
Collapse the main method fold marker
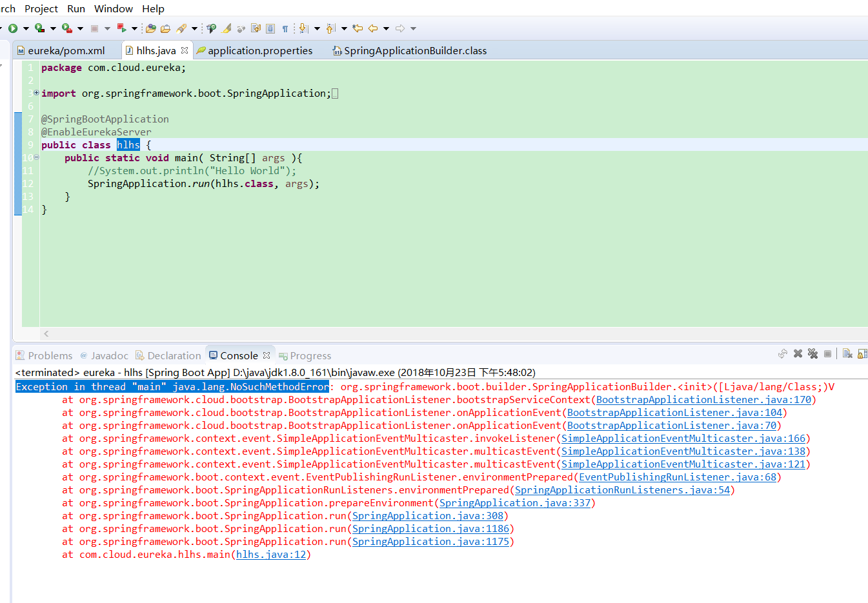(x=36, y=157)
